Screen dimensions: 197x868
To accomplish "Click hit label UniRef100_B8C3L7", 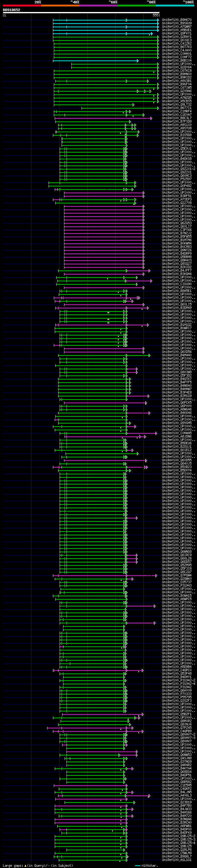I will click(x=177, y=118).
